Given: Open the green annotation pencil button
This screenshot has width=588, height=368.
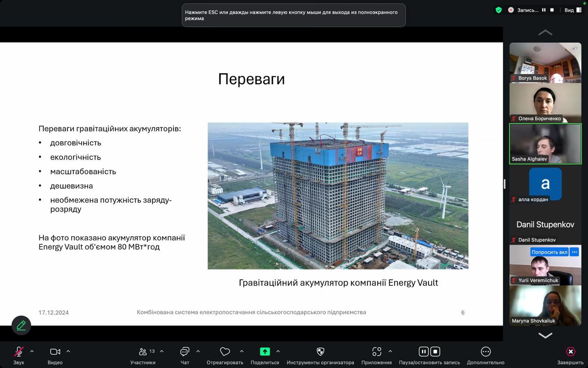Looking at the screenshot, I should point(21,325).
